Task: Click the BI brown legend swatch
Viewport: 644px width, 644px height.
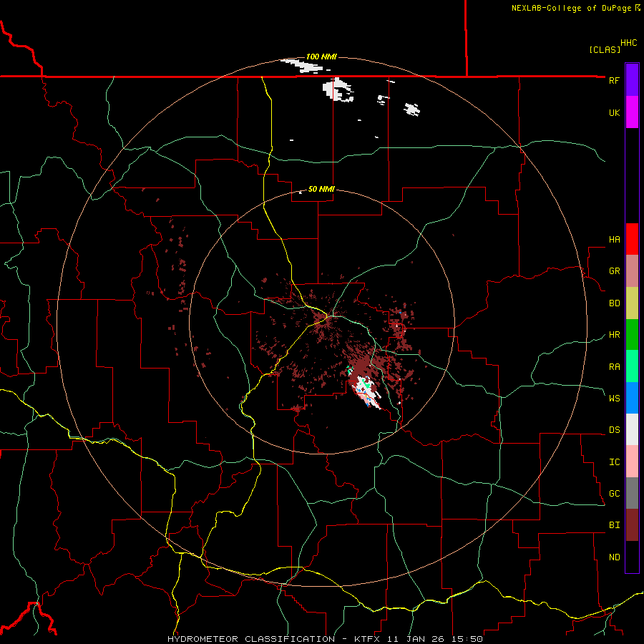Action: pos(632,525)
